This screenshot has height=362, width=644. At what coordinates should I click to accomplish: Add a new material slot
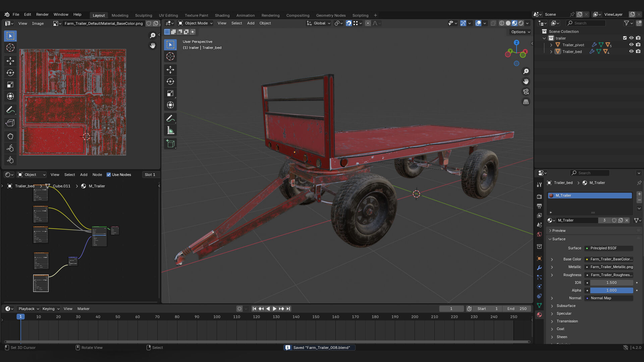click(x=639, y=194)
